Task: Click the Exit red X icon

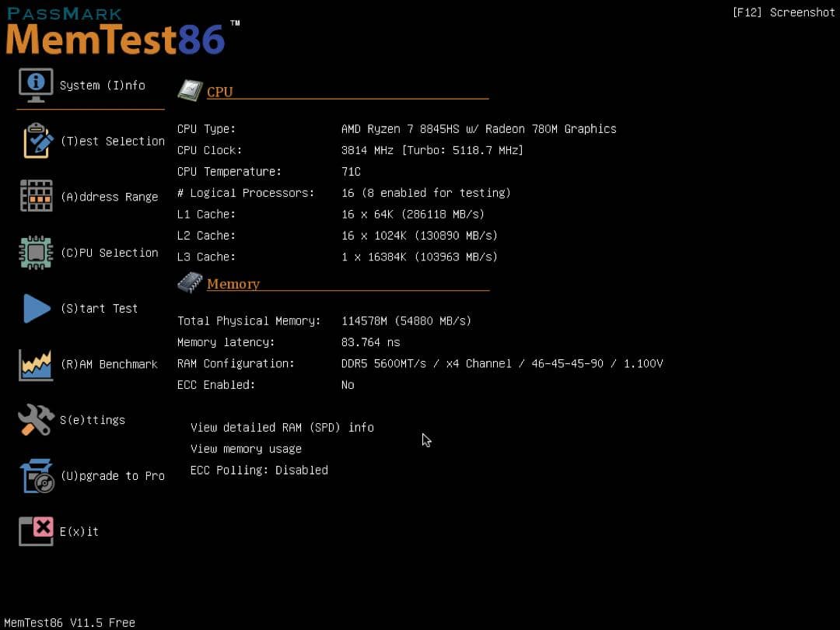Action: coord(36,531)
